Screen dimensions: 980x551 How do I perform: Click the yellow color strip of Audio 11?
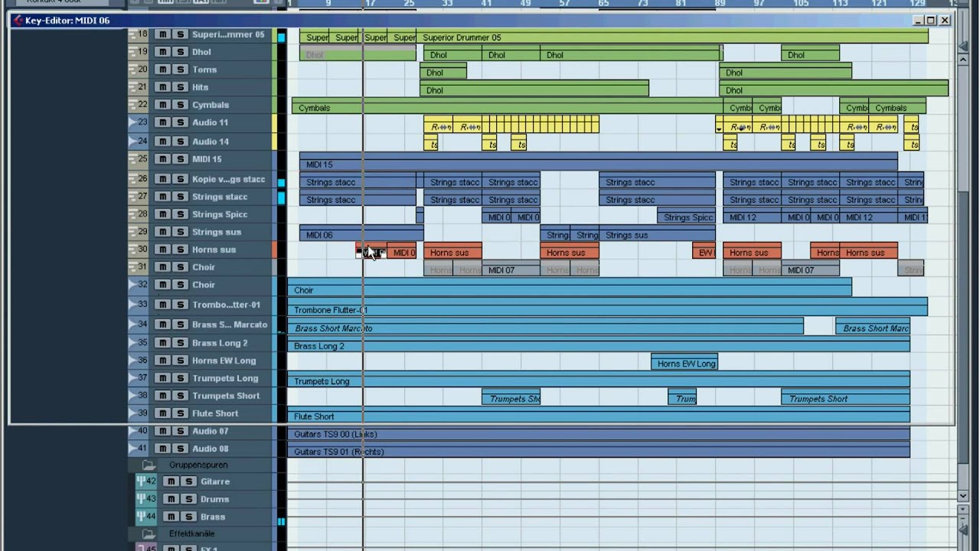pyautogui.click(x=274, y=122)
